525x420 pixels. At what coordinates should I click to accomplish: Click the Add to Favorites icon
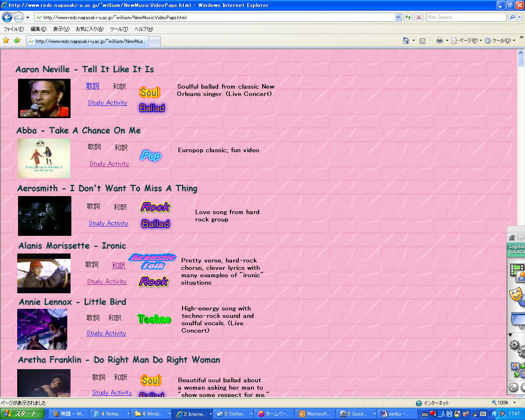[17, 41]
